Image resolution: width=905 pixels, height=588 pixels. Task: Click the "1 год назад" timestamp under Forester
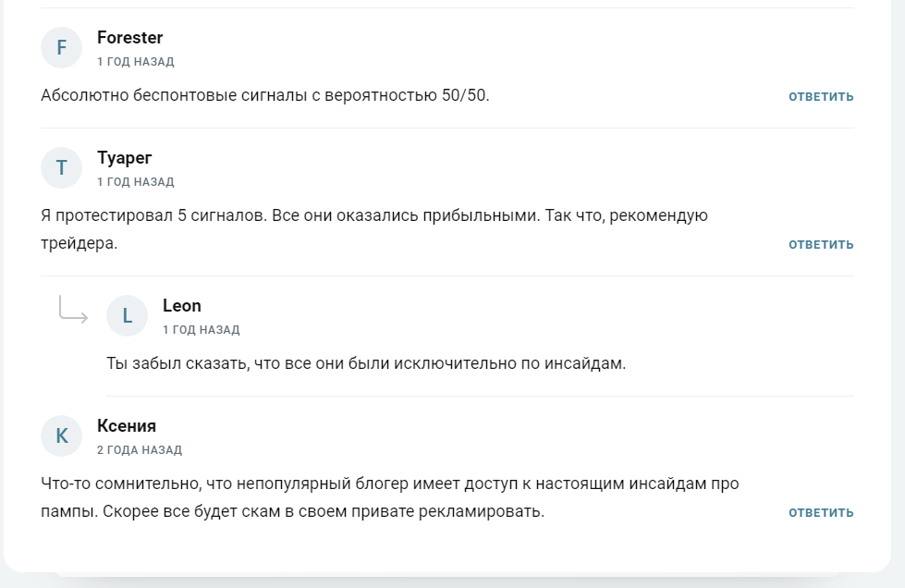point(135,62)
